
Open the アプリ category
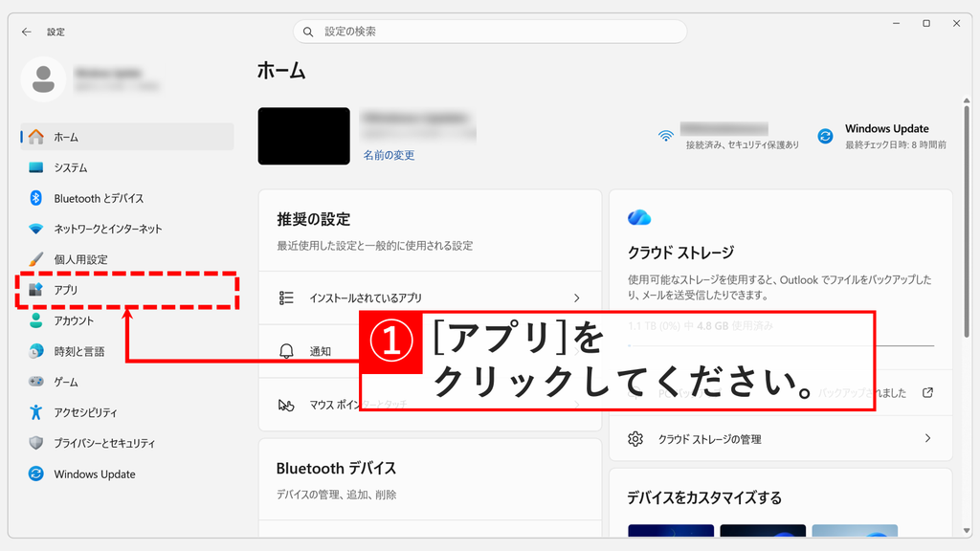(127, 290)
